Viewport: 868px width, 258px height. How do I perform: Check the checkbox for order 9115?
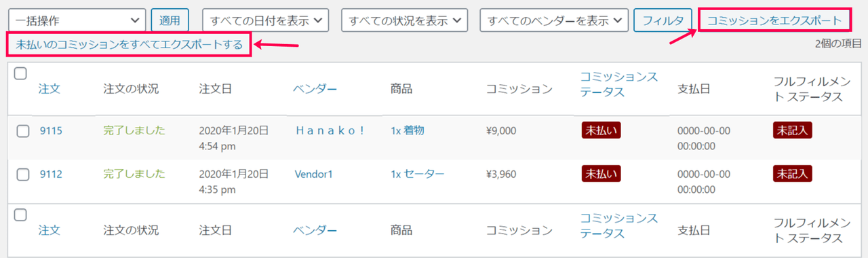tap(23, 131)
